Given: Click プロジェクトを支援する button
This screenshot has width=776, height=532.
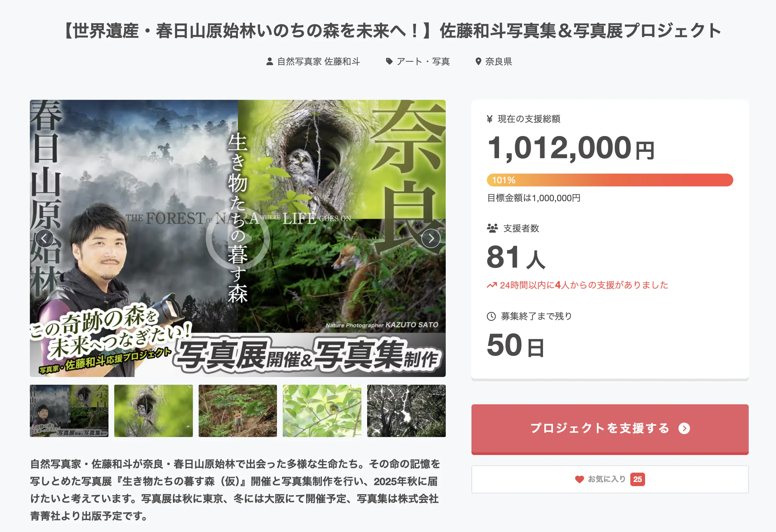Looking at the screenshot, I should click(610, 429).
